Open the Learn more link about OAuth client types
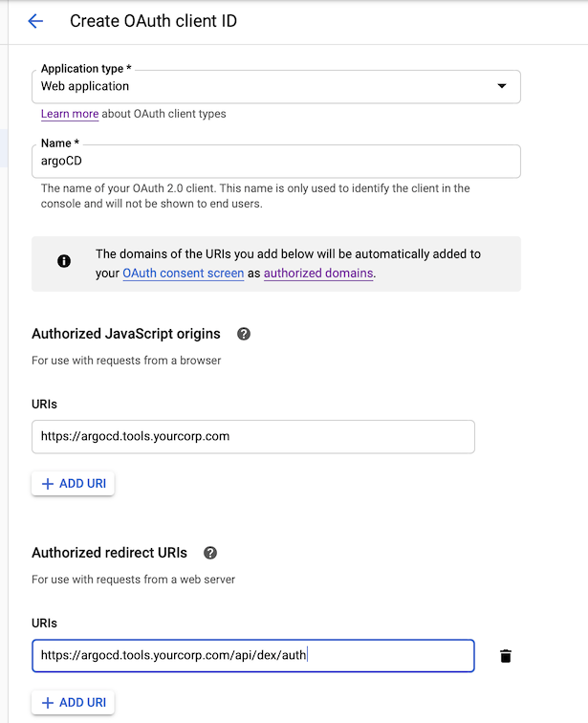This screenshot has width=588, height=723. (x=70, y=114)
